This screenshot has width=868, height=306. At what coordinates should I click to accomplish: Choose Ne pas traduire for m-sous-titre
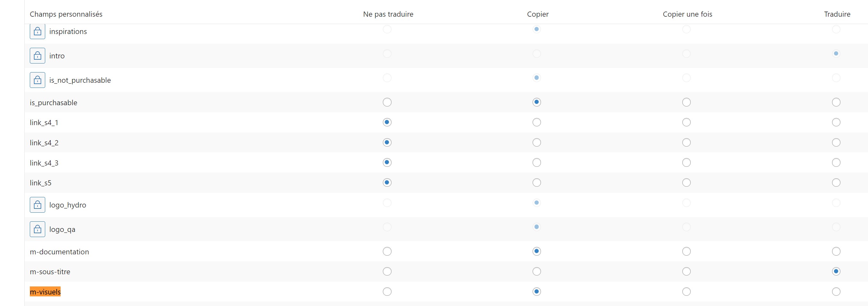coord(387,271)
